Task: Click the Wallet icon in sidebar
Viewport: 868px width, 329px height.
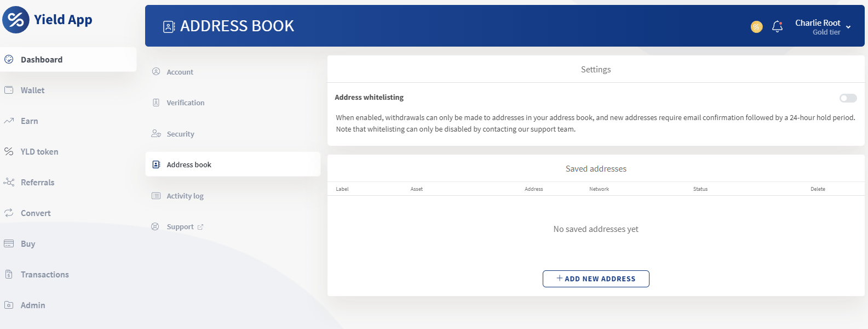Action: coord(9,90)
